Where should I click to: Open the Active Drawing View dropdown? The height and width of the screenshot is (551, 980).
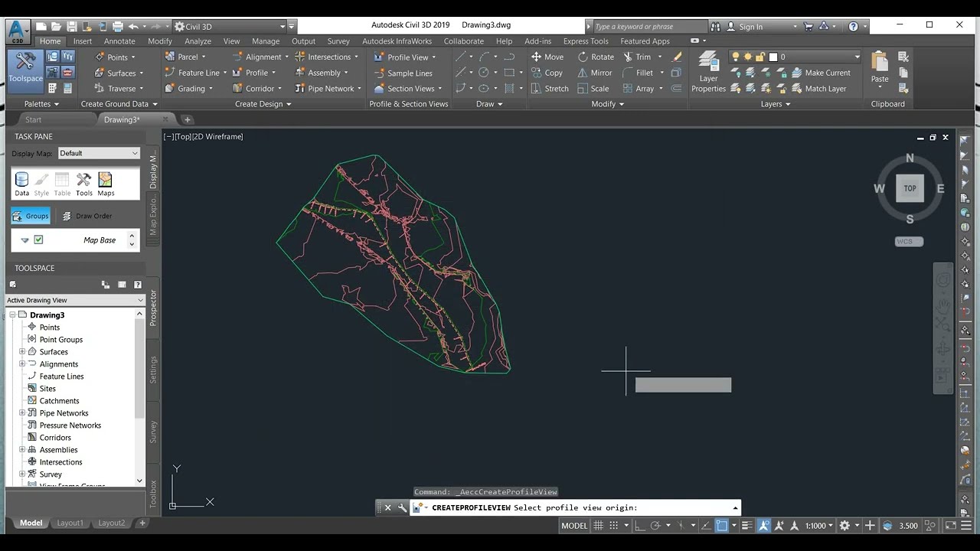pyautogui.click(x=75, y=300)
